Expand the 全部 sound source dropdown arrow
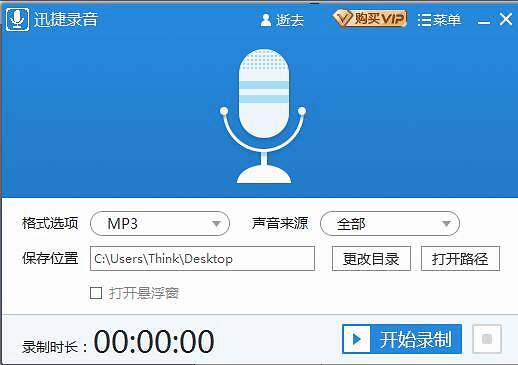518x365 pixels. (446, 223)
